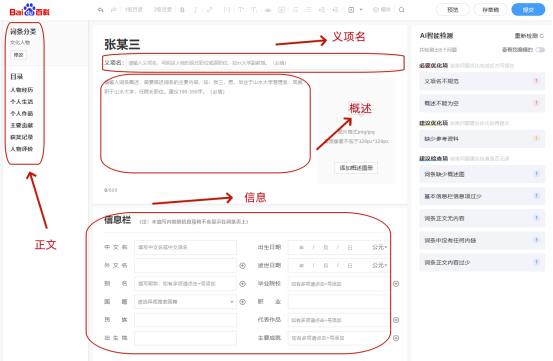Click 重新检测 to re-run AI detection
This screenshot has width=553, height=361.
[x=529, y=36]
